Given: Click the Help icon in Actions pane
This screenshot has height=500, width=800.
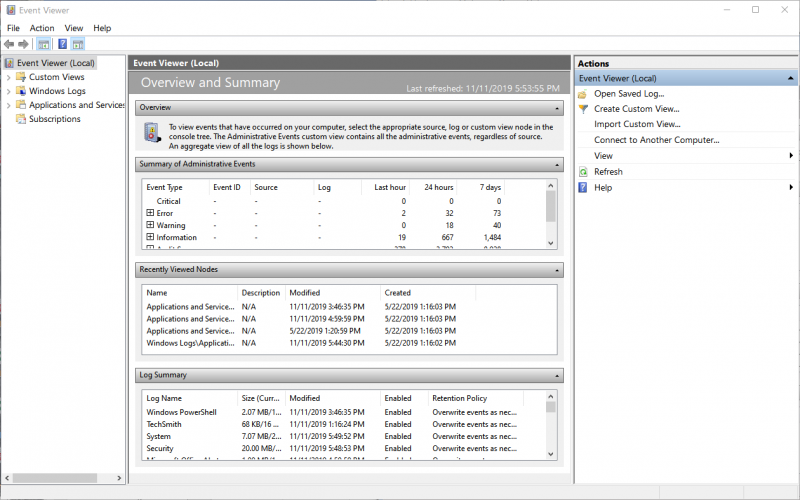Looking at the screenshot, I should click(583, 188).
